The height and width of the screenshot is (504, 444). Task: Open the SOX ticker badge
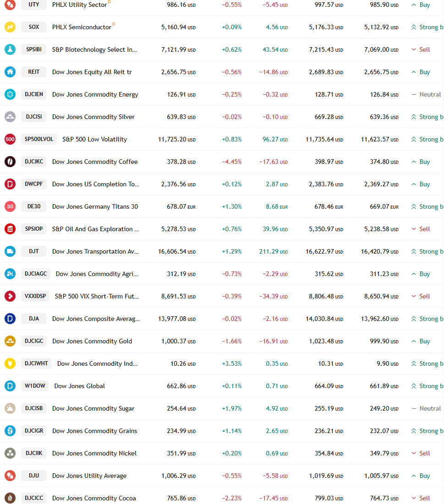click(x=34, y=27)
